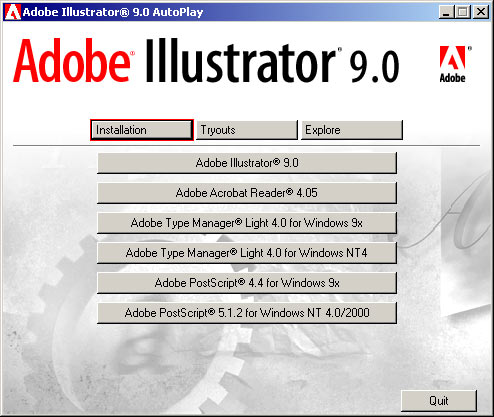This screenshot has width=494, height=417.
Task: Click the red Adobe logo at top right
Action: pos(452,64)
